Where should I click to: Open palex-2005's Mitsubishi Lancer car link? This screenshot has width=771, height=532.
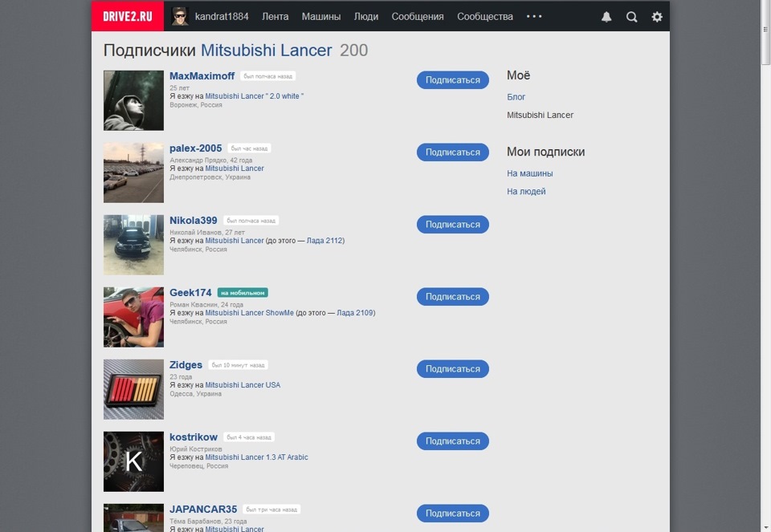(x=235, y=169)
